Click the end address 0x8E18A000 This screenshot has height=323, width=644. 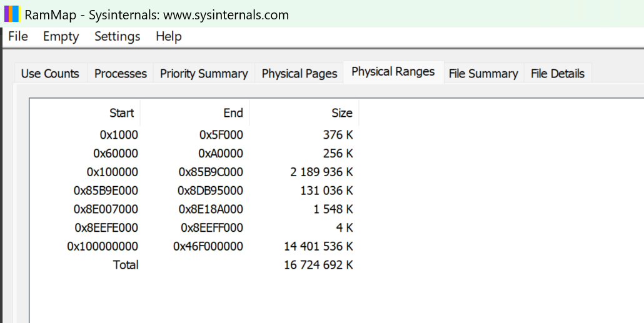(211, 209)
